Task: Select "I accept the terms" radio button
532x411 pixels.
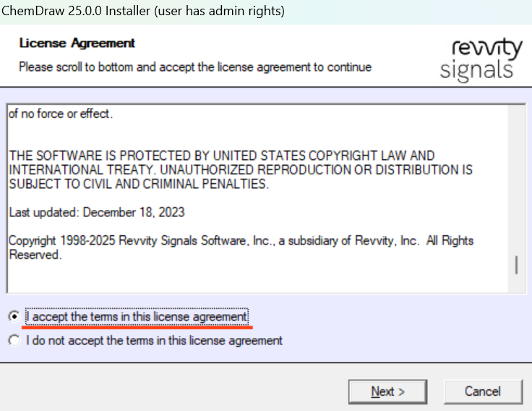Action: point(14,317)
